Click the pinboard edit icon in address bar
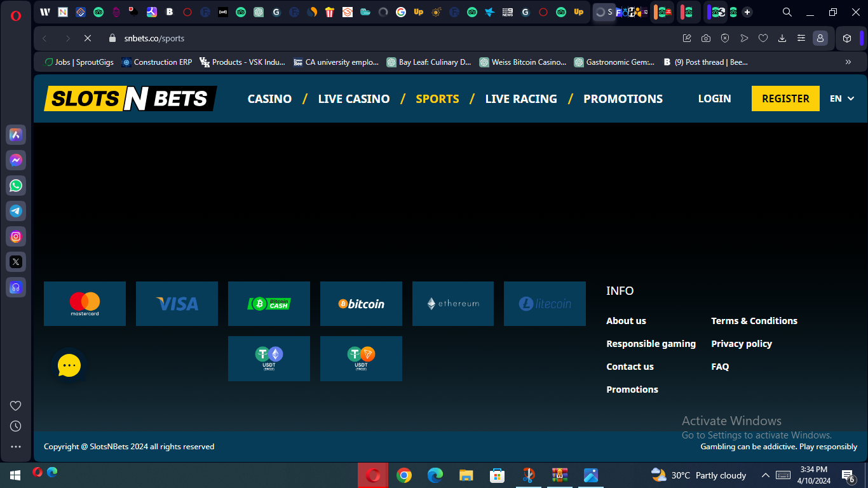868x488 pixels. pyautogui.click(x=687, y=38)
